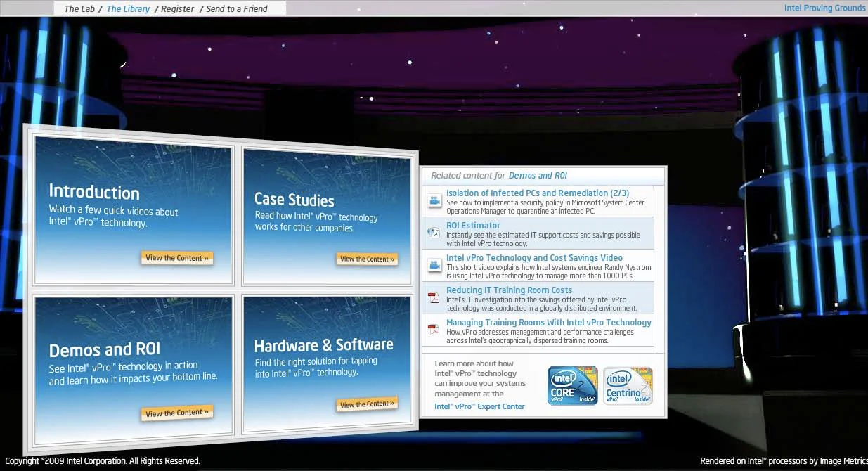View the Content for Demos and ROI
The height and width of the screenshot is (471, 868).
pos(177,413)
